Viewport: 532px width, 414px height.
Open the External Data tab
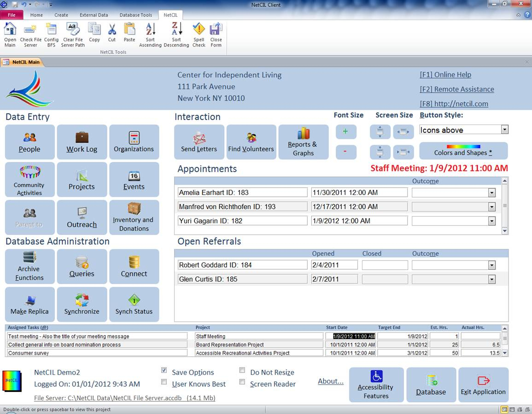pos(94,15)
